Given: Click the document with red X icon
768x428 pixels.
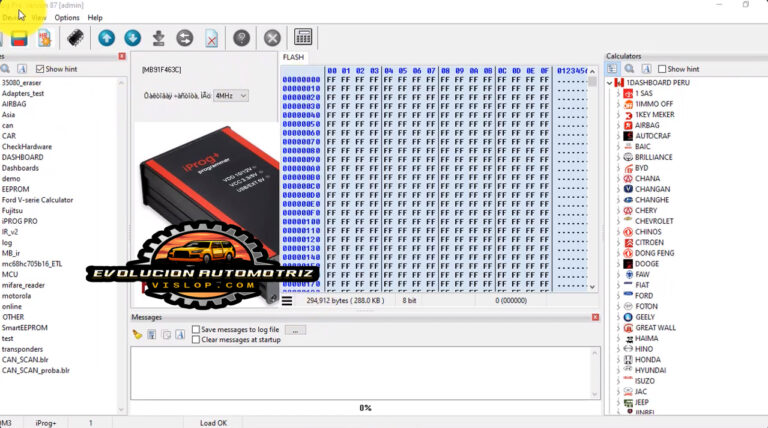Looking at the screenshot, I should tap(212, 38).
